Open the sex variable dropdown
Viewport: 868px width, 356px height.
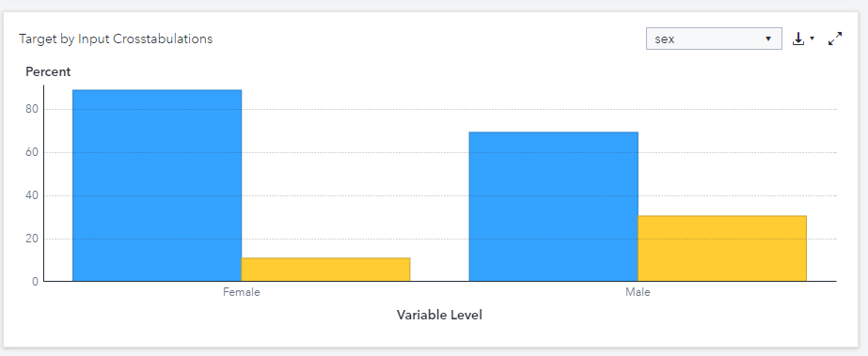[x=714, y=39]
